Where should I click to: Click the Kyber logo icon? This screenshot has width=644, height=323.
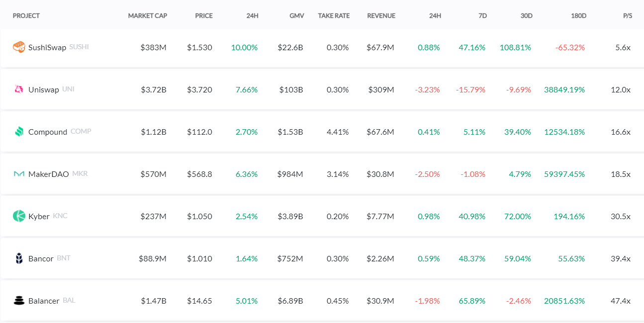coord(19,216)
